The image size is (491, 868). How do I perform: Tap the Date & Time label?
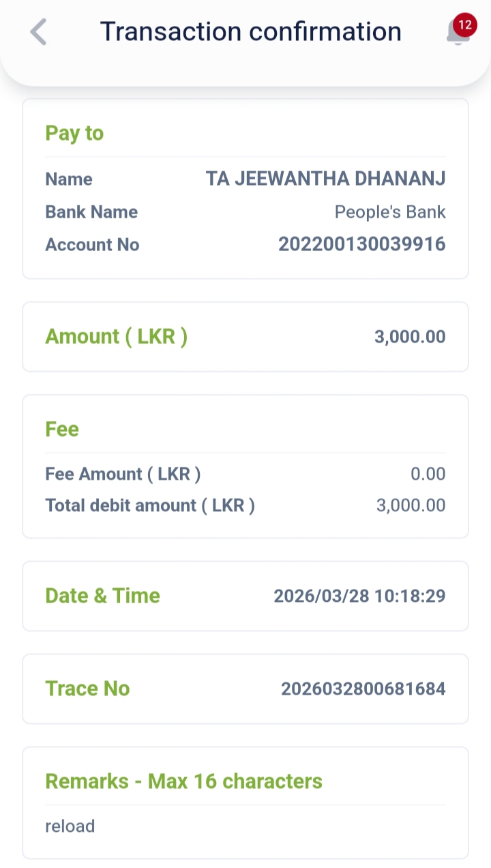(x=102, y=596)
